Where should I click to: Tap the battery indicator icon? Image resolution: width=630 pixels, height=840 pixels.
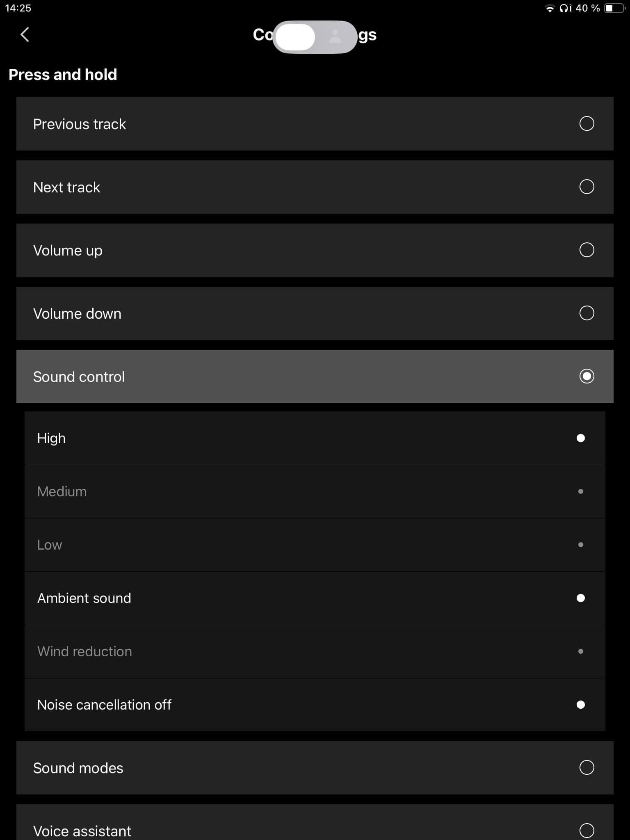pyautogui.click(x=614, y=9)
